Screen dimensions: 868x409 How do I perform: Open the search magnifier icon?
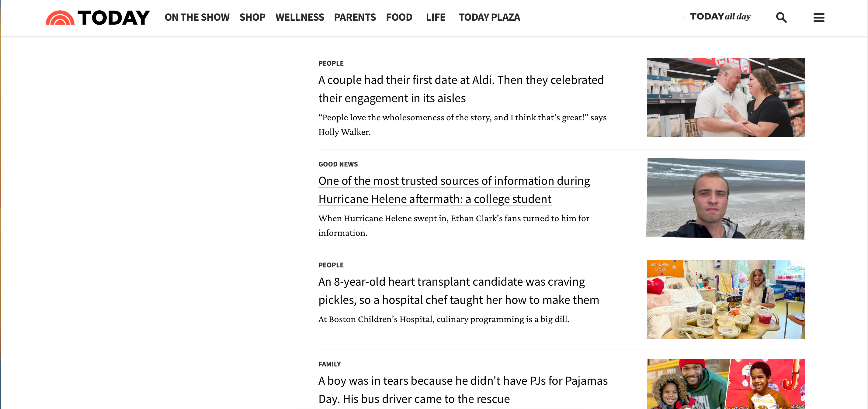781,18
